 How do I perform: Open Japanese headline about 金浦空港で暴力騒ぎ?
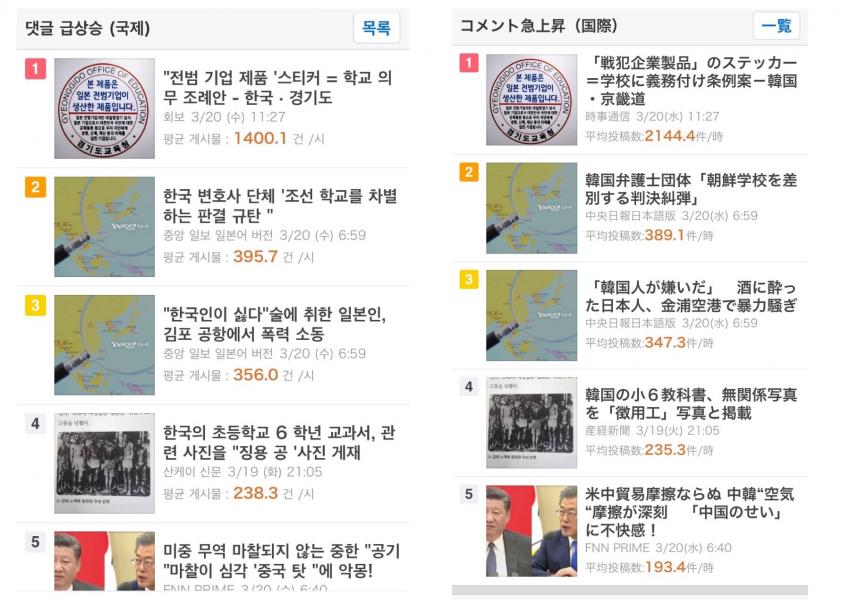[691, 296]
